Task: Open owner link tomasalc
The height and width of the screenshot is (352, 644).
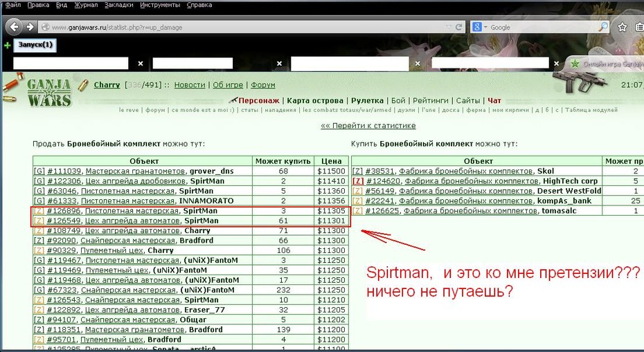Action: pos(559,210)
